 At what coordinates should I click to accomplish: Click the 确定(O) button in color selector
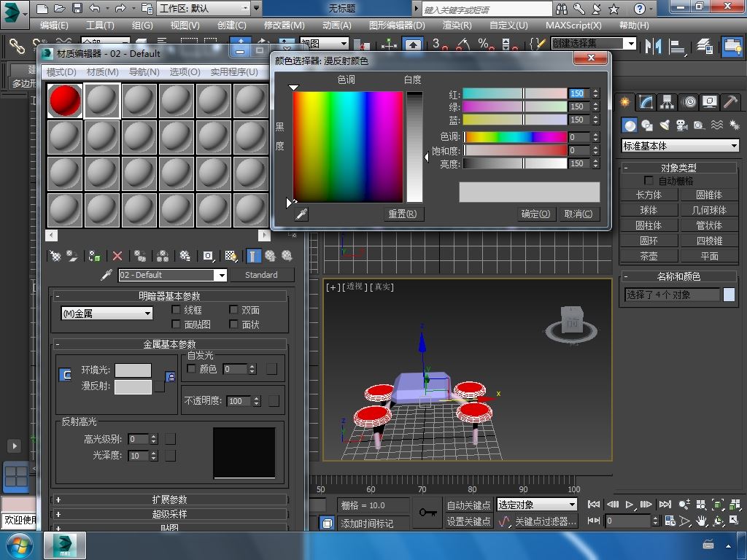(x=535, y=214)
